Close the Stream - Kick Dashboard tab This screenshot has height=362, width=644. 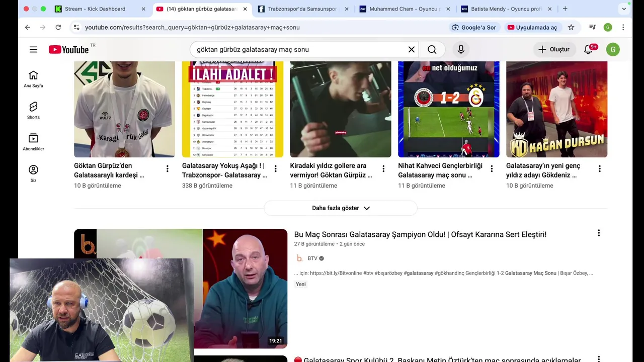coord(143,9)
